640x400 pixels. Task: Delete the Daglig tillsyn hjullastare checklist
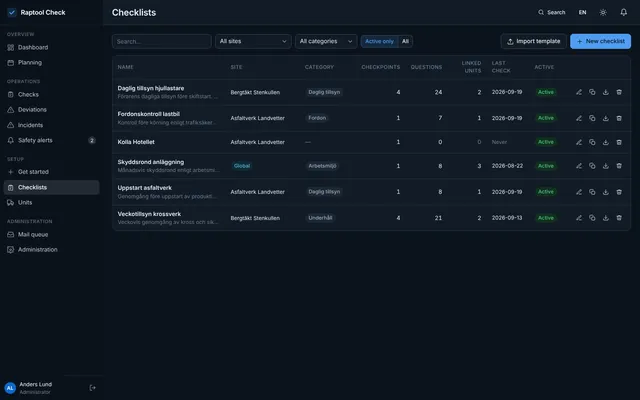point(619,92)
